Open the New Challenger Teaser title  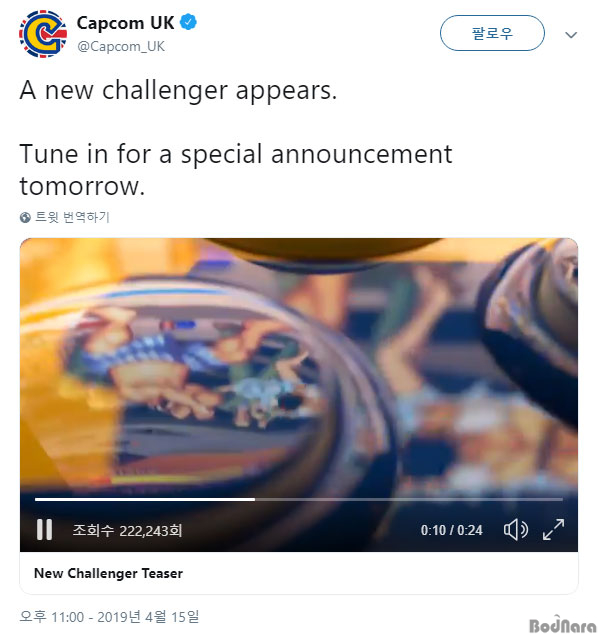[x=108, y=573]
